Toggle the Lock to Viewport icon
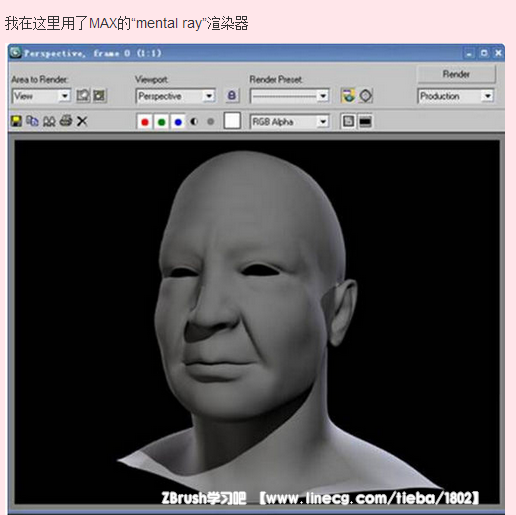 tap(232, 96)
